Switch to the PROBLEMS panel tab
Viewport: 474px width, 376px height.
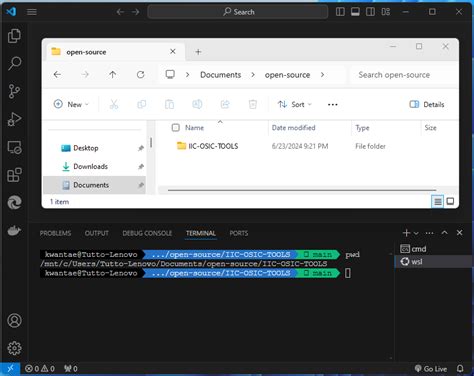[55, 233]
